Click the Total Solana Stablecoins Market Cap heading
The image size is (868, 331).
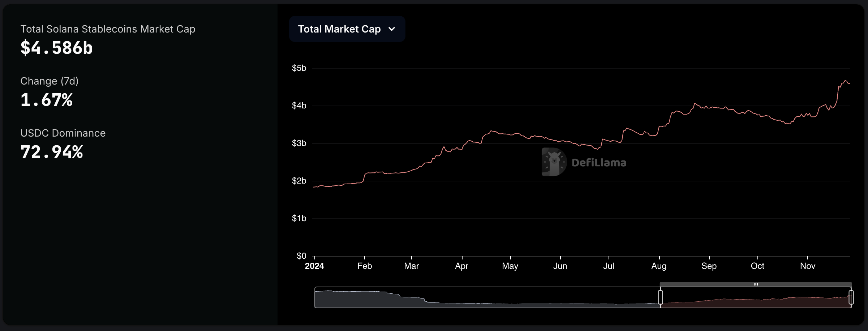point(108,29)
